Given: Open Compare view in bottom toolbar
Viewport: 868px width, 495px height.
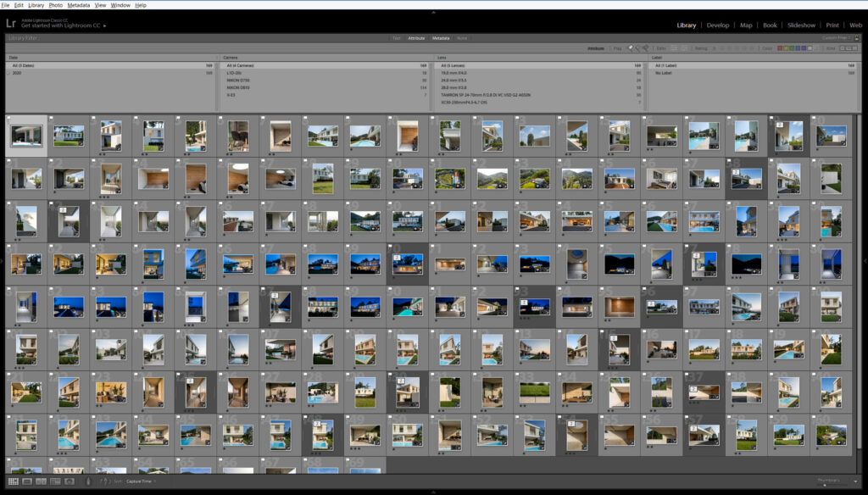Looking at the screenshot, I should [42, 481].
